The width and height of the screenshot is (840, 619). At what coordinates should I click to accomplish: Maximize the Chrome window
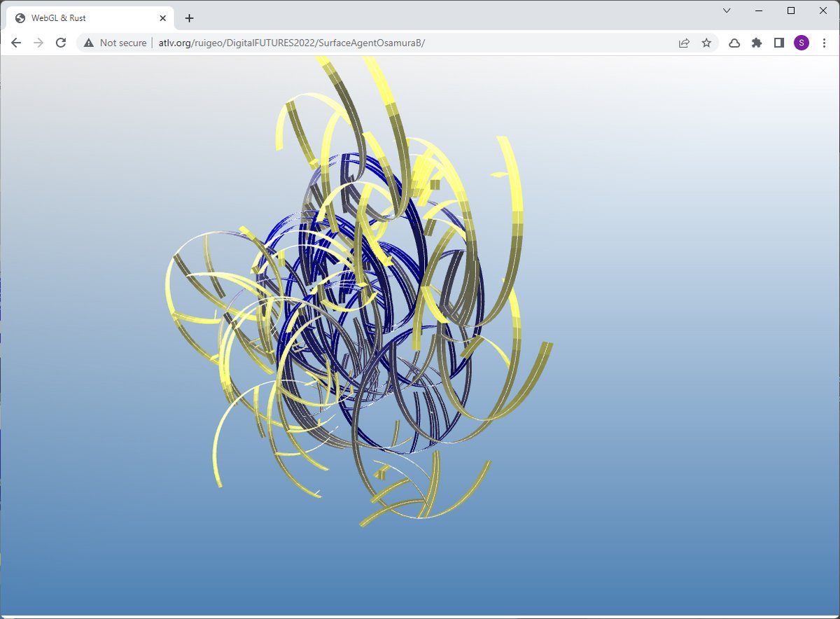click(x=791, y=11)
